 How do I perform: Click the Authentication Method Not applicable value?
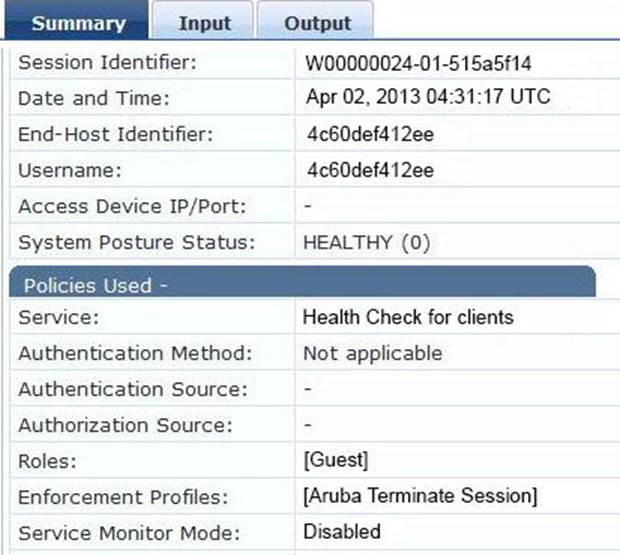coord(372,354)
